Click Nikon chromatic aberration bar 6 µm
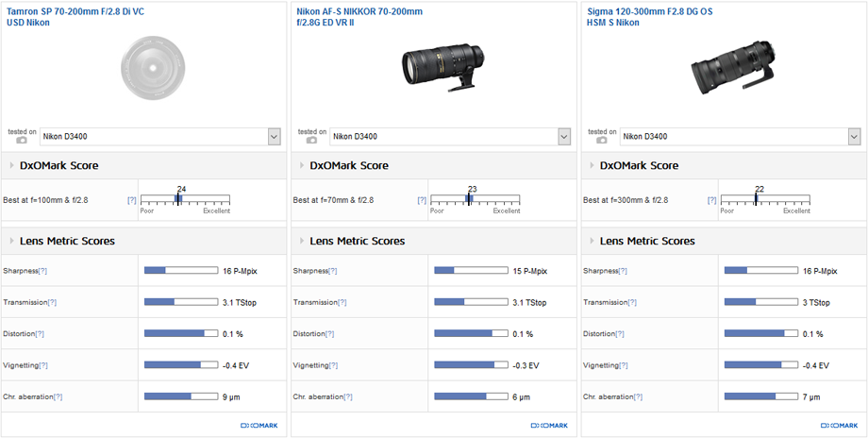868x438 pixels. pyautogui.click(x=471, y=396)
